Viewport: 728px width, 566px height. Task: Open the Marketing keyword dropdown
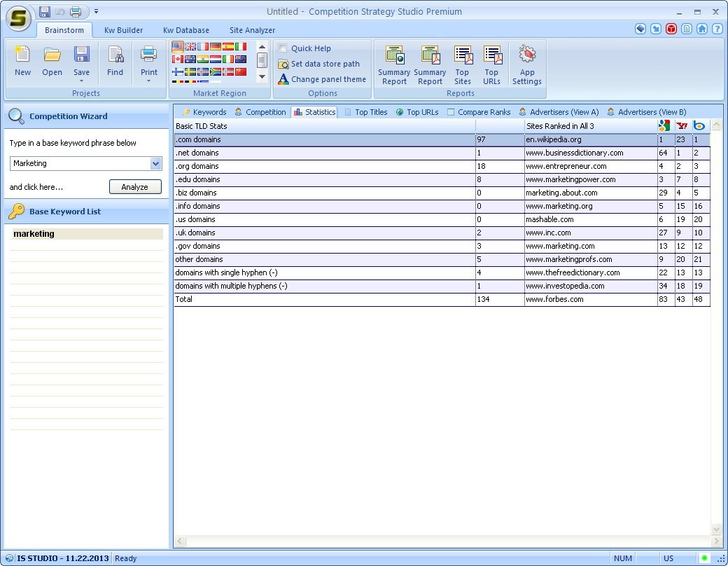tap(155, 163)
